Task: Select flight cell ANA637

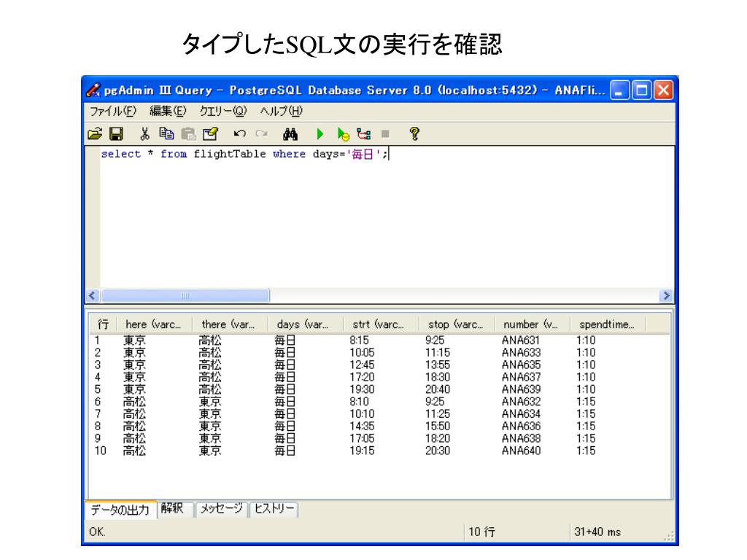Action: pyautogui.click(x=521, y=378)
